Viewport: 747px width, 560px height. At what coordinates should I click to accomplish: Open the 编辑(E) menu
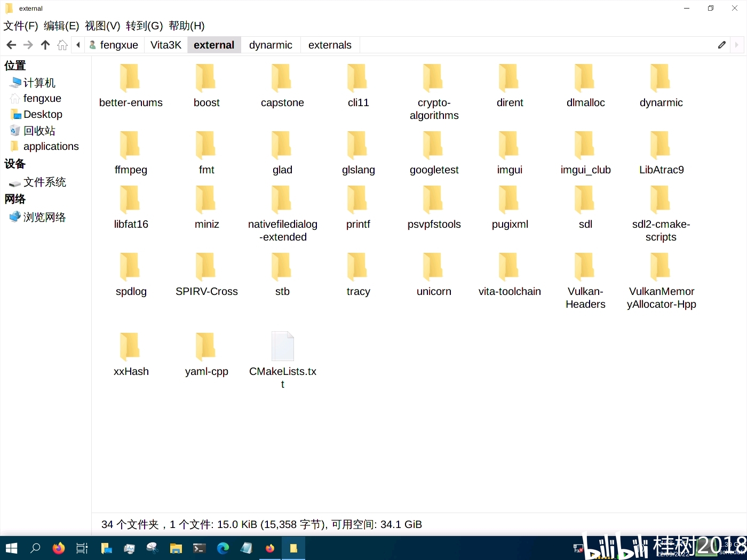(x=61, y=26)
